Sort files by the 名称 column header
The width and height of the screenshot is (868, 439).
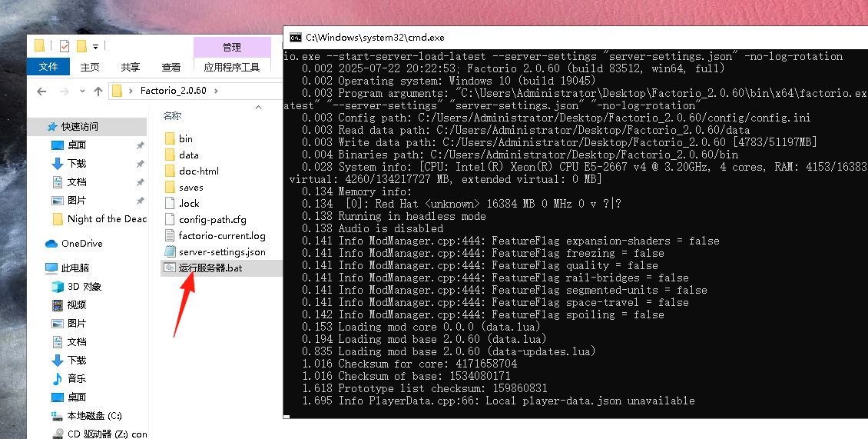(x=172, y=115)
